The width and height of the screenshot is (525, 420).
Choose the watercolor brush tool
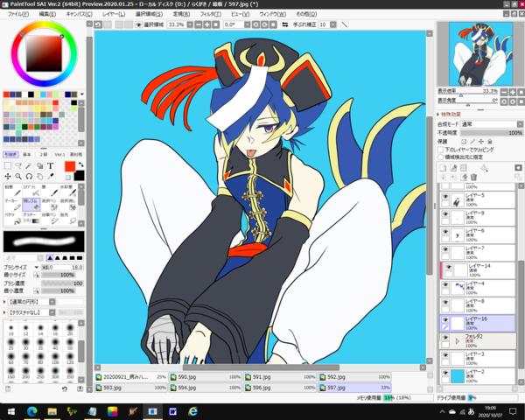click(68, 191)
